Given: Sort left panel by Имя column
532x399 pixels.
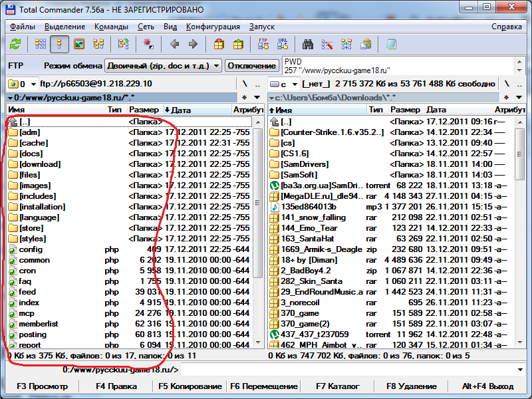Looking at the screenshot, I should [56, 110].
